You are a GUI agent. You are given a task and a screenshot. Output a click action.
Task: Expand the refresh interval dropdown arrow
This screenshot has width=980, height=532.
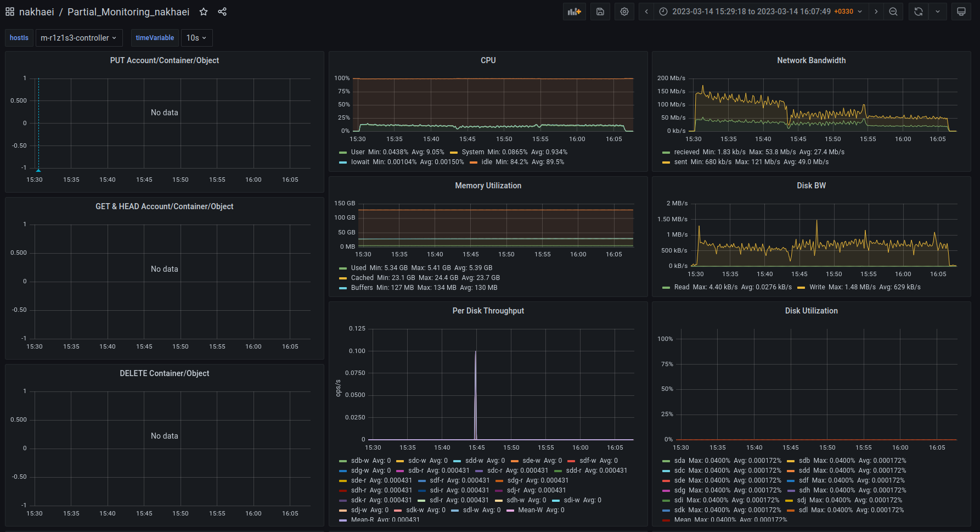point(938,12)
